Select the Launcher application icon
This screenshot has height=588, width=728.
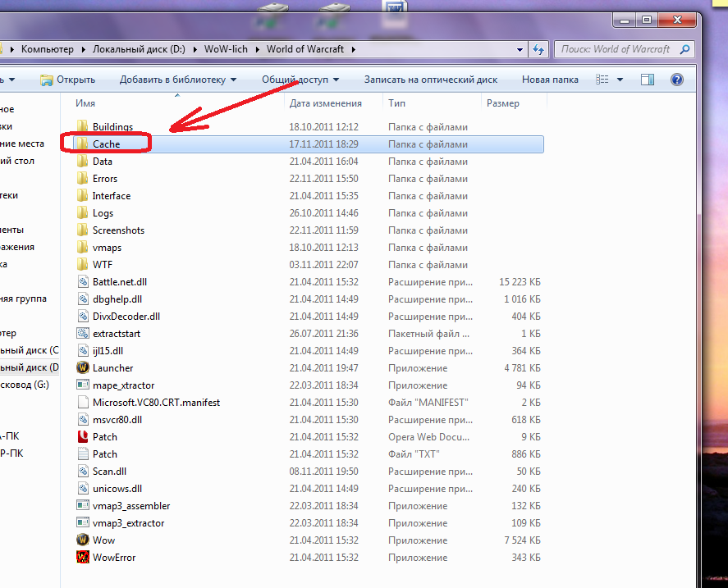pyautogui.click(x=83, y=367)
